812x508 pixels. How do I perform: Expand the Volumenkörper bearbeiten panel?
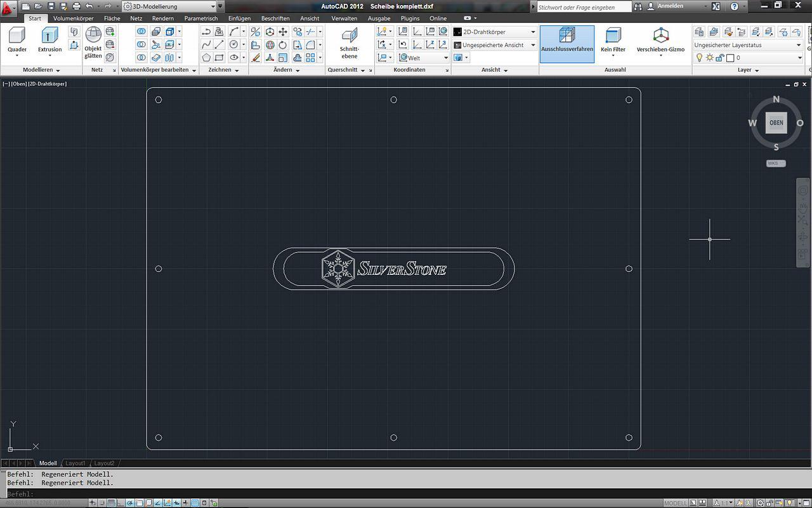(x=158, y=70)
